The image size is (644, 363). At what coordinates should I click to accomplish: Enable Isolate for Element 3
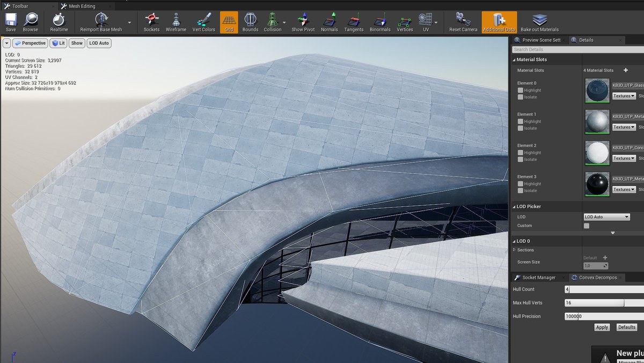click(520, 191)
